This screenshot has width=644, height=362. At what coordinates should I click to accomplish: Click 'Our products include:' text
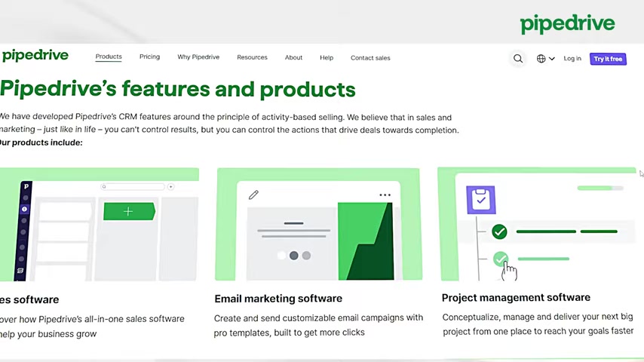[x=41, y=143]
